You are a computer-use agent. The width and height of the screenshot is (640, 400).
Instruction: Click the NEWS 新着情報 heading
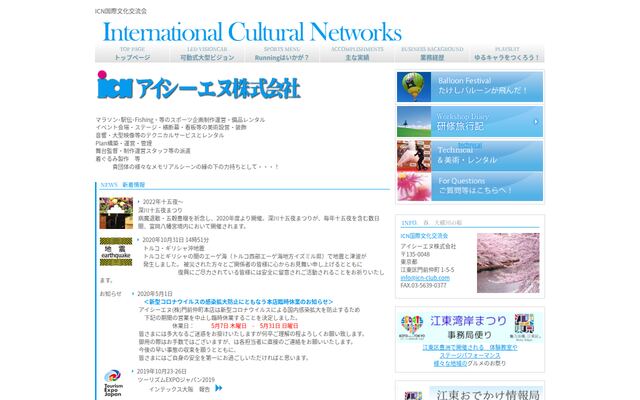click(122, 185)
